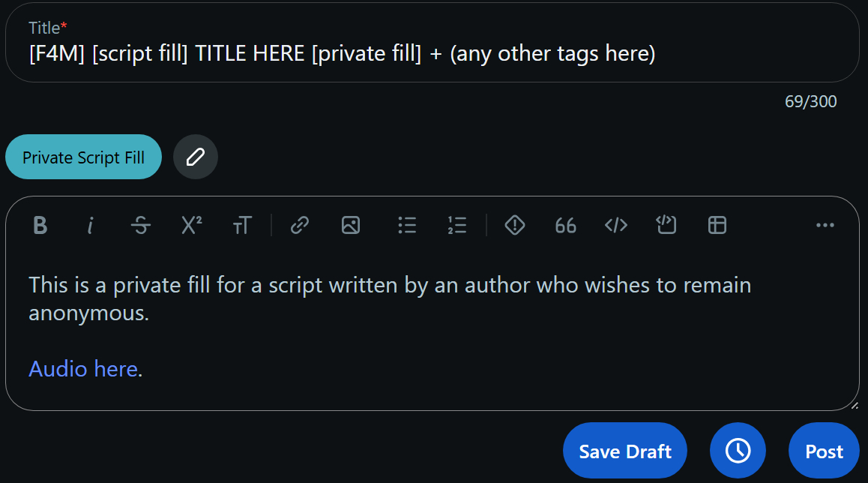The width and height of the screenshot is (868, 483).
Task: Open the schedule post clock button
Action: pos(738,451)
